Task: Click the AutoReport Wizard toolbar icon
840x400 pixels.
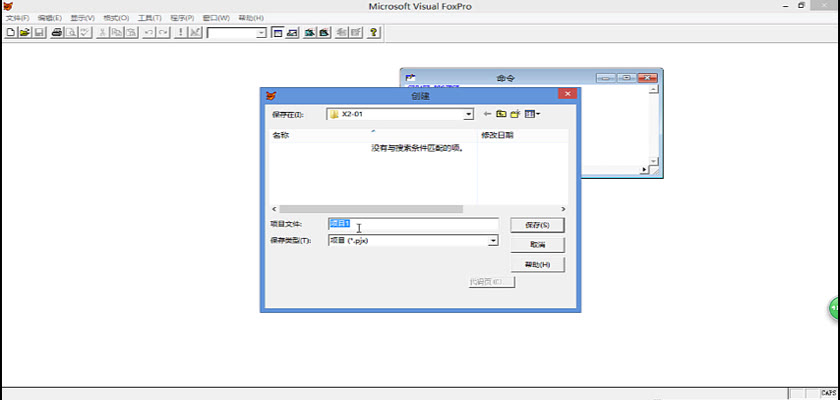Action: pos(356,33)
